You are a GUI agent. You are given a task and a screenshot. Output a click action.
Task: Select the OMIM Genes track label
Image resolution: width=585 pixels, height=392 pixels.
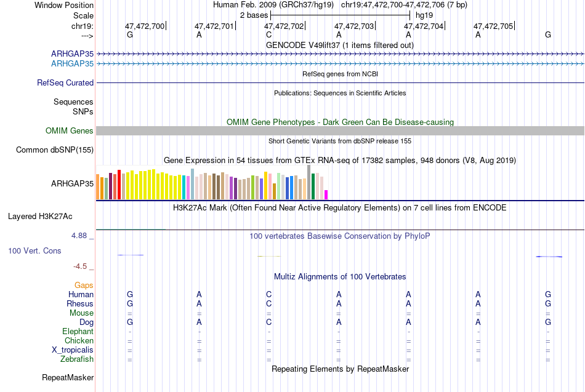pyautogui.click(x=69, y=131)
